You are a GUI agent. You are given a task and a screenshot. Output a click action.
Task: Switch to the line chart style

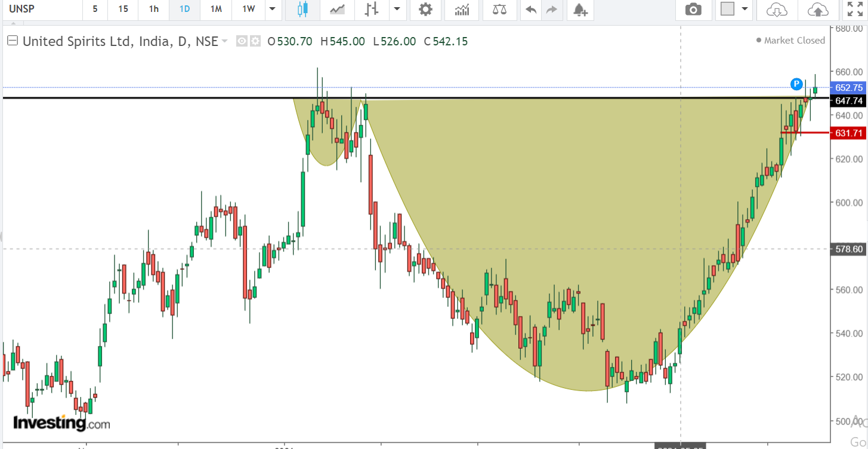[x=337, y=9]
